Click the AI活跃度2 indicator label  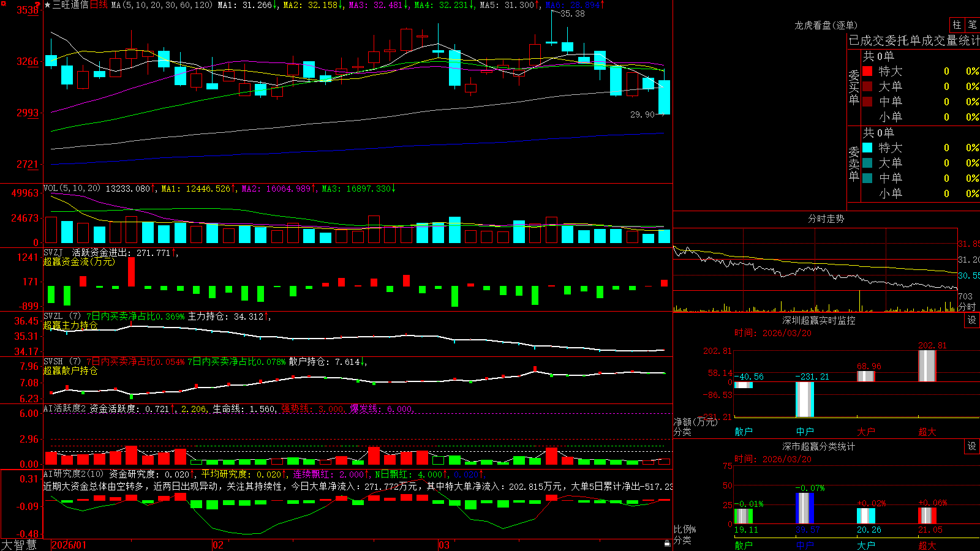[65, 408]
